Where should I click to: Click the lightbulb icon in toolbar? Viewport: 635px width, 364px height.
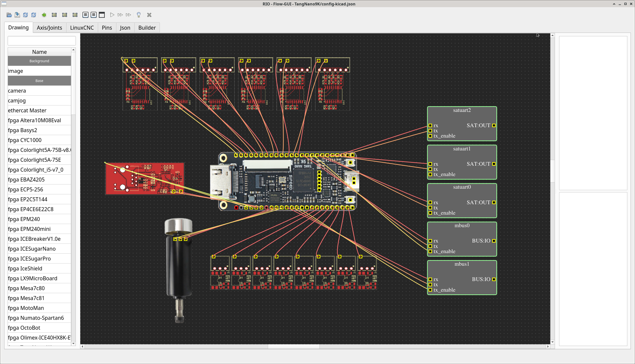pos(139,15)
